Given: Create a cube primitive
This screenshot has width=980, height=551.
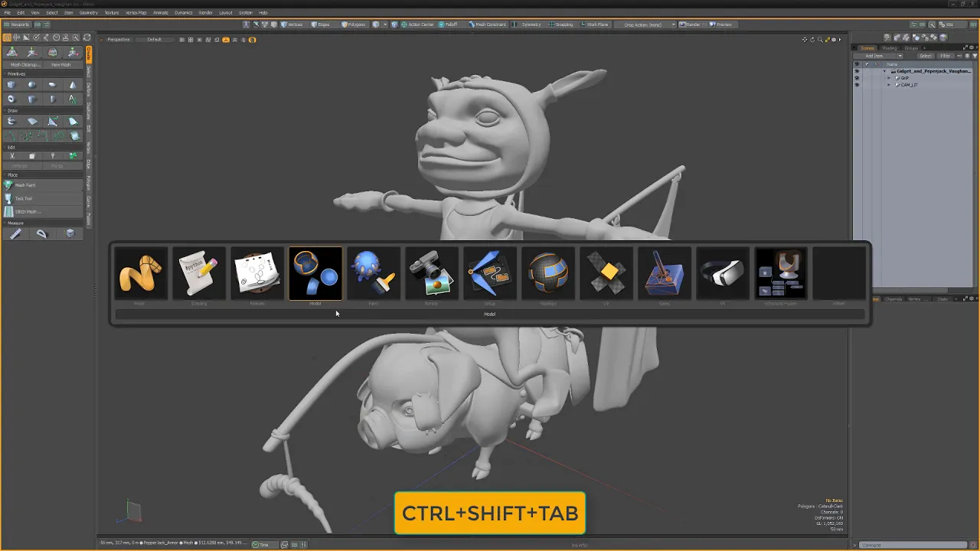Looking at the screenshot, I should (11, 85).
